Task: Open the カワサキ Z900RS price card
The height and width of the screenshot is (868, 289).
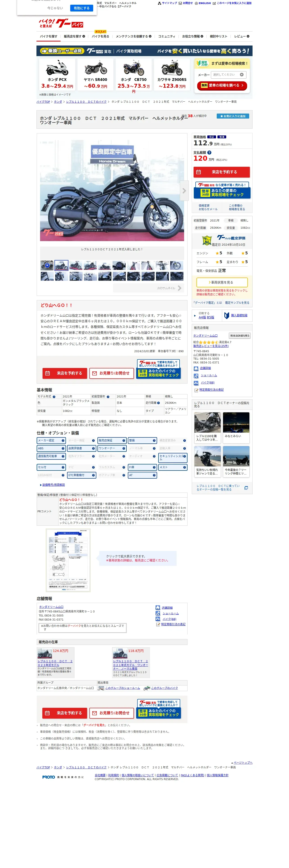Action: (x=172, y=74)
